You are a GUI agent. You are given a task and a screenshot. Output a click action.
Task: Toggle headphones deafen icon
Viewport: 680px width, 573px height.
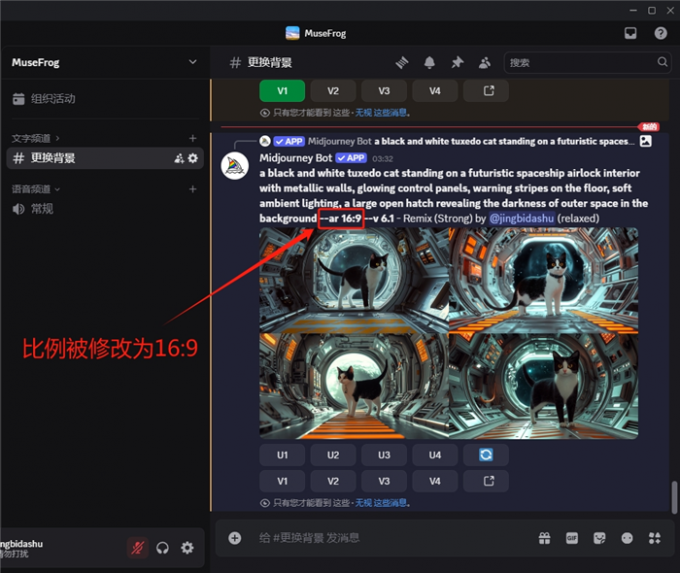click(163, 548)
